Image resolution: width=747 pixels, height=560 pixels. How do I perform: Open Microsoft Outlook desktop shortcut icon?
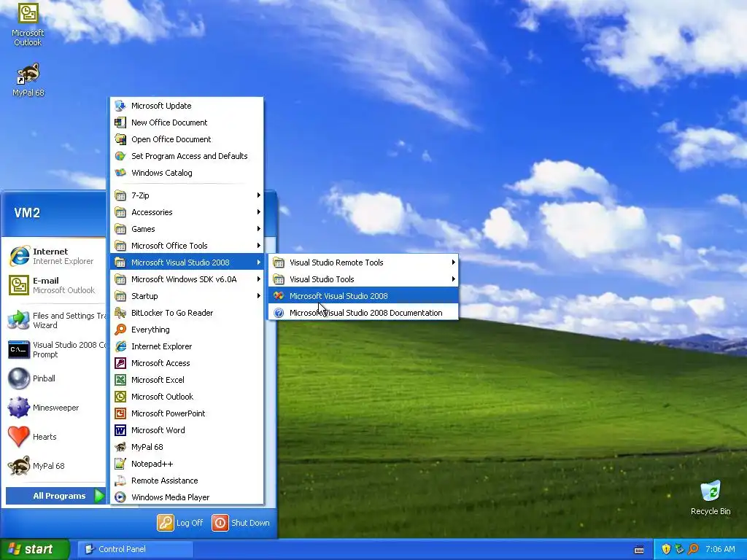point(28,13)
